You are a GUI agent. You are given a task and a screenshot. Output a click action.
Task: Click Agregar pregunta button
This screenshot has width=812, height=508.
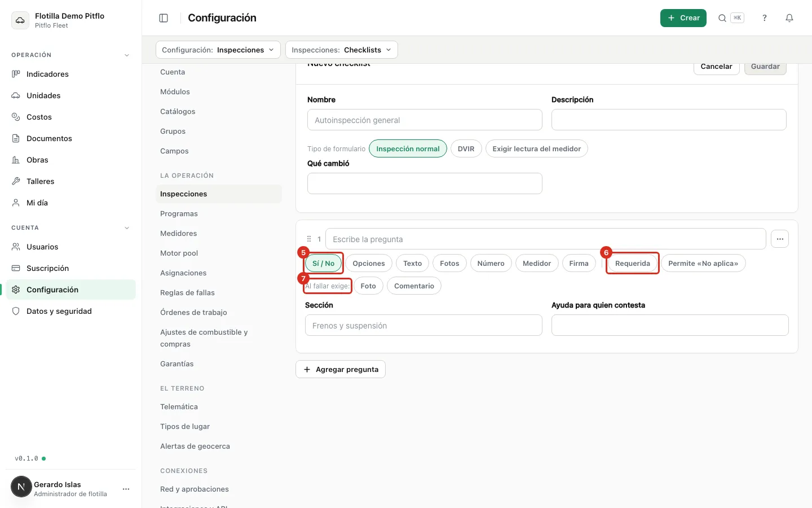341,369
